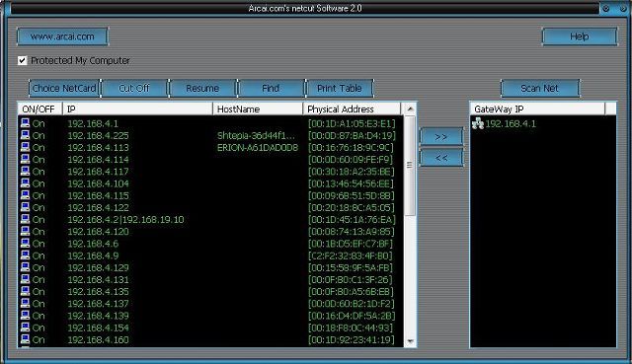
Task: Select MAC address [00:0D:87:BA:D4:19]
Action: click(x=352, y=135)
